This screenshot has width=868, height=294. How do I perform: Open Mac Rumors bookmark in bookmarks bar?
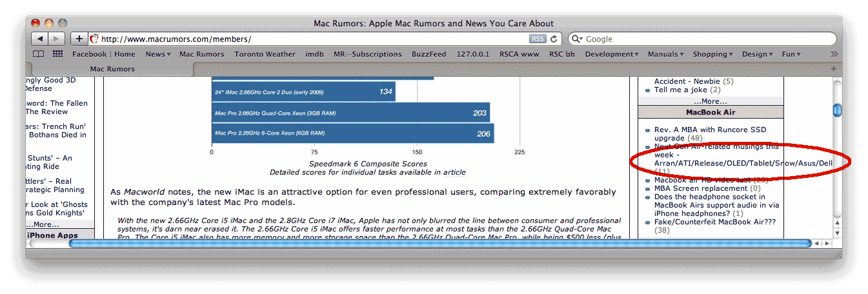[201, 54]
